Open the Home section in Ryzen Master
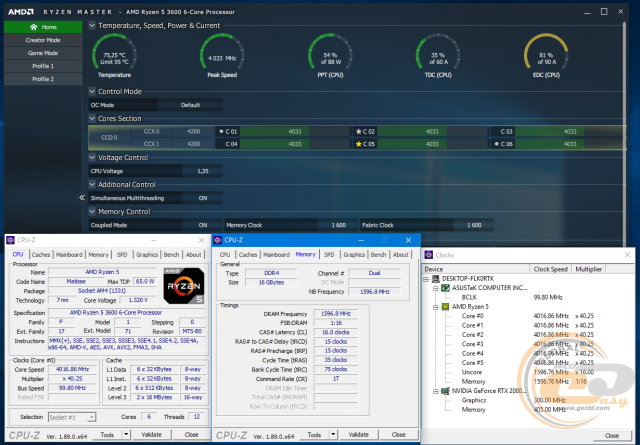The image size is (640, 445). (43, 27)
